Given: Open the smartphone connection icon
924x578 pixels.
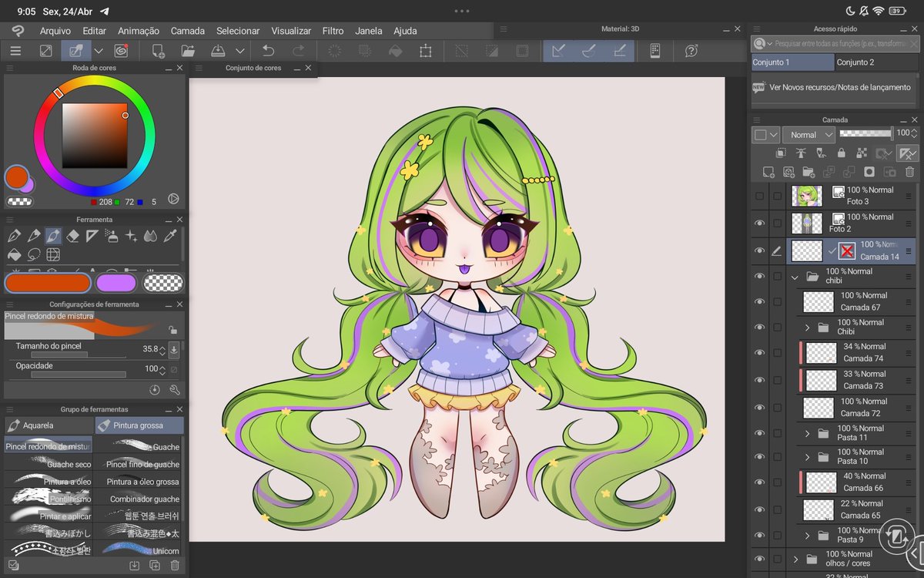Looking at the screenshot, I should (655, 51).
